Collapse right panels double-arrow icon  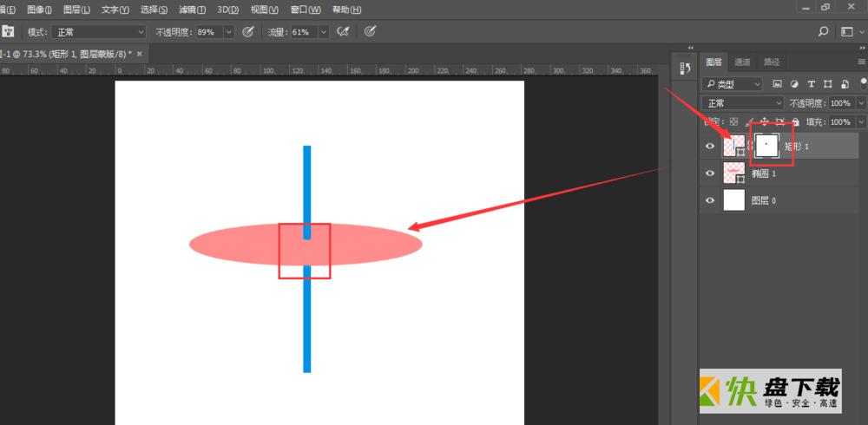(x=863, y=49)
